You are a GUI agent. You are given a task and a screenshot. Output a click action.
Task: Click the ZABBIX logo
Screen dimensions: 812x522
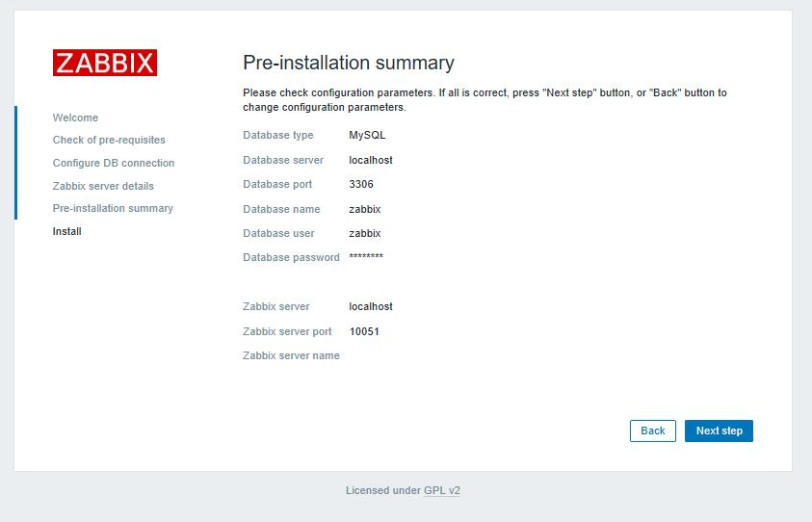click(105, 63)
